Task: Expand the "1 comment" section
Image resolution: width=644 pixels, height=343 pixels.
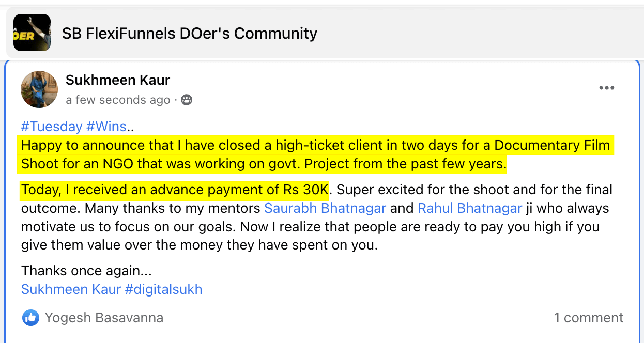Action: tap(588, 318)
